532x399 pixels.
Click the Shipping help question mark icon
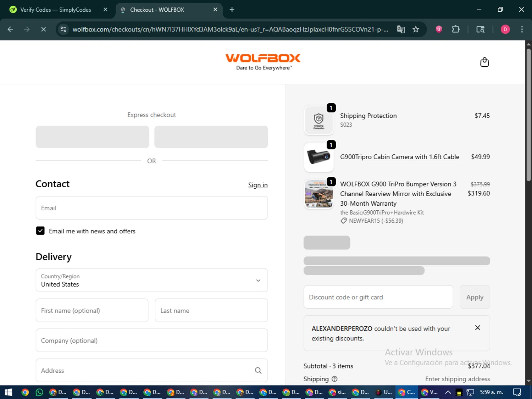coord(334,379)
